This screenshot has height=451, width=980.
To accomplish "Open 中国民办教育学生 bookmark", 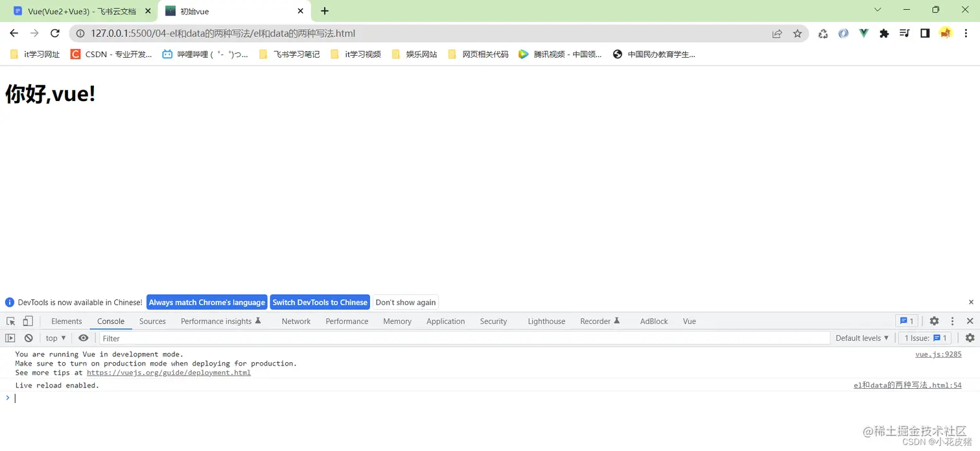I will coord(654,54).
